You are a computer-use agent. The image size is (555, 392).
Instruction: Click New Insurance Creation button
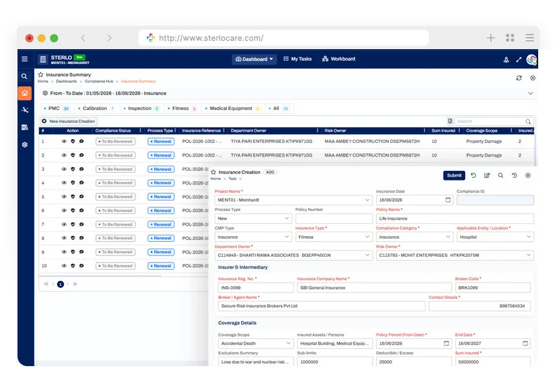69,121
